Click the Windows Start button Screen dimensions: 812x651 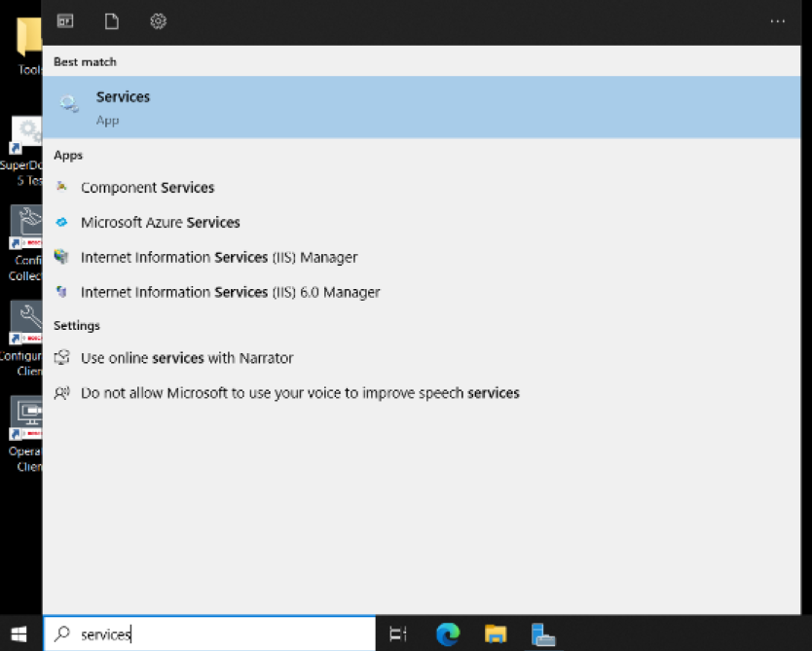[20, 634]
